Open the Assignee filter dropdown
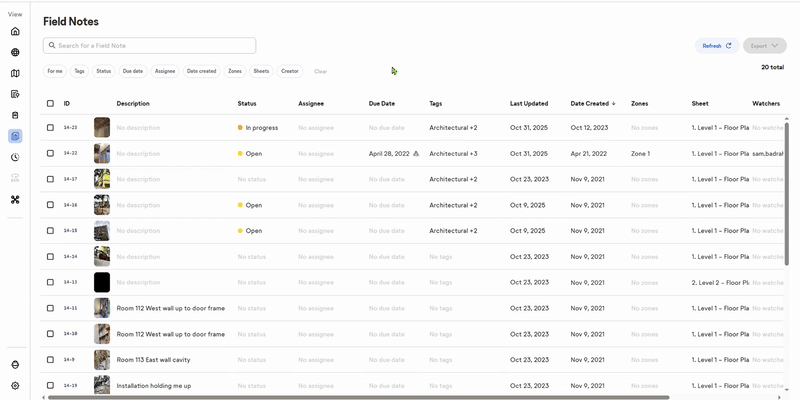The width and height of the screenshot is (800, 400). 165,71
